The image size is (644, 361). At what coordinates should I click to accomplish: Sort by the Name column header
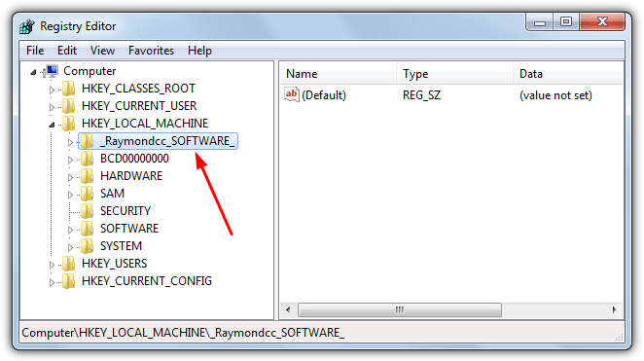pyautogui.click(x=338, y=74)
